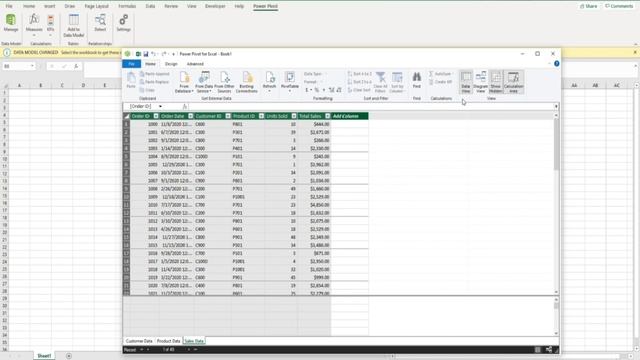Switch to the Advanced tab in Power Pivot
The width and height of the screenshot is (640, 360).
click(x=195, y=64)
